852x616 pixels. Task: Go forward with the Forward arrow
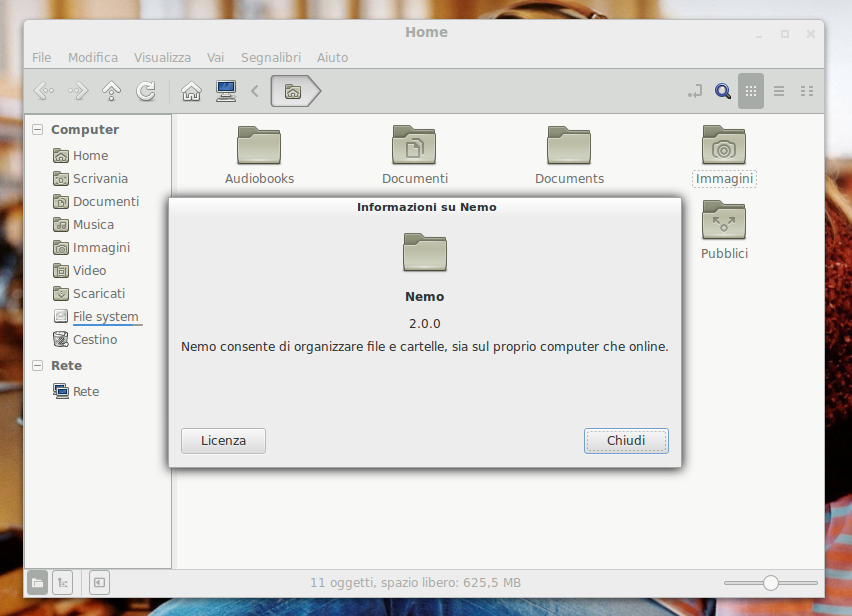78,91
